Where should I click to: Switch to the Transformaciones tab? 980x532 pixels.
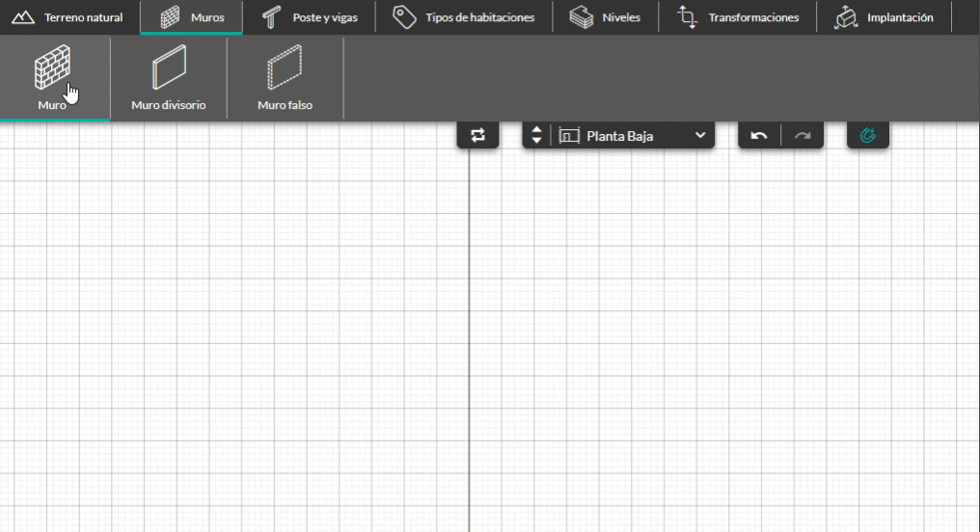tap(738, 17)
